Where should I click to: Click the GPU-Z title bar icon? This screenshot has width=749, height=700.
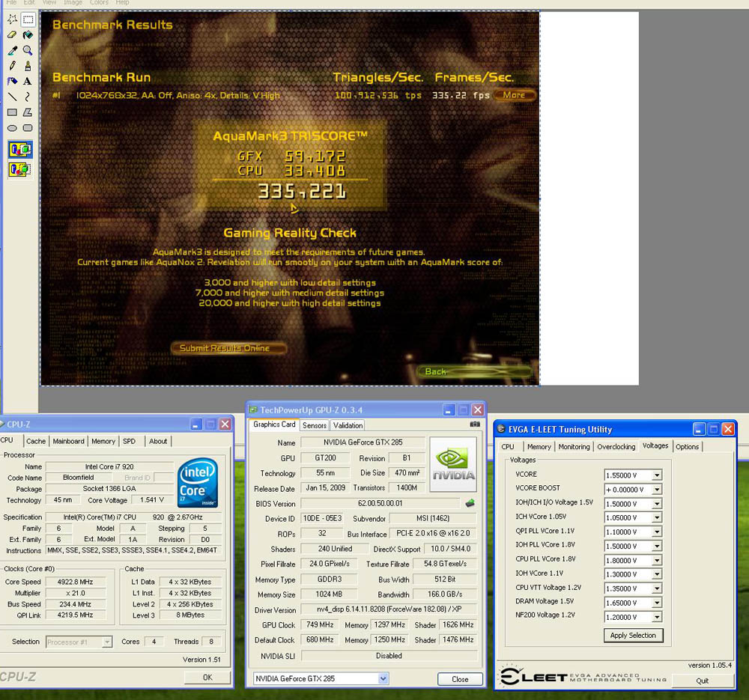pyautogui.click(x=253, y=410)
